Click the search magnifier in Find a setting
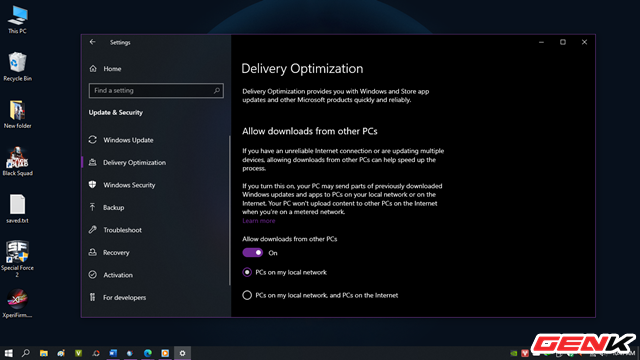 [217, 91]
